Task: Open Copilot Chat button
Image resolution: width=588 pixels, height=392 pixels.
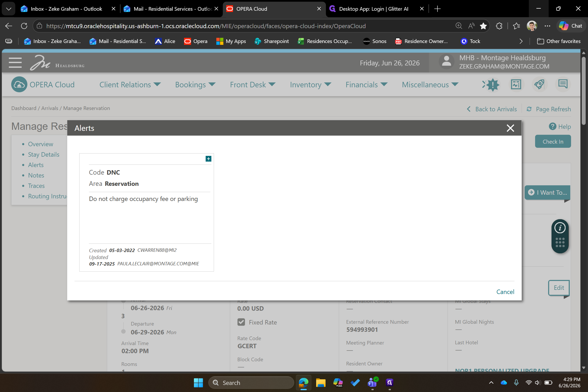Action: 571,26
